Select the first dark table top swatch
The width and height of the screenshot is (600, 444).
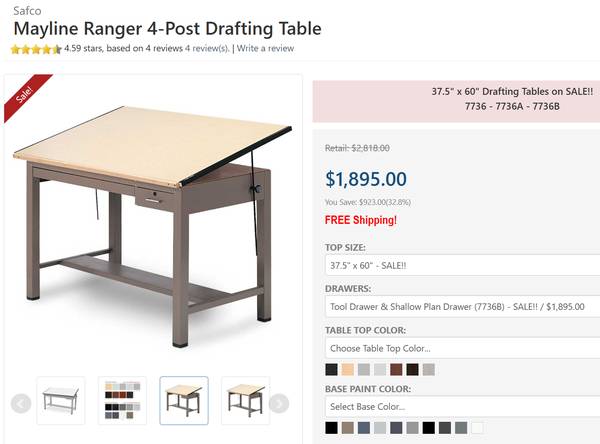332,370
